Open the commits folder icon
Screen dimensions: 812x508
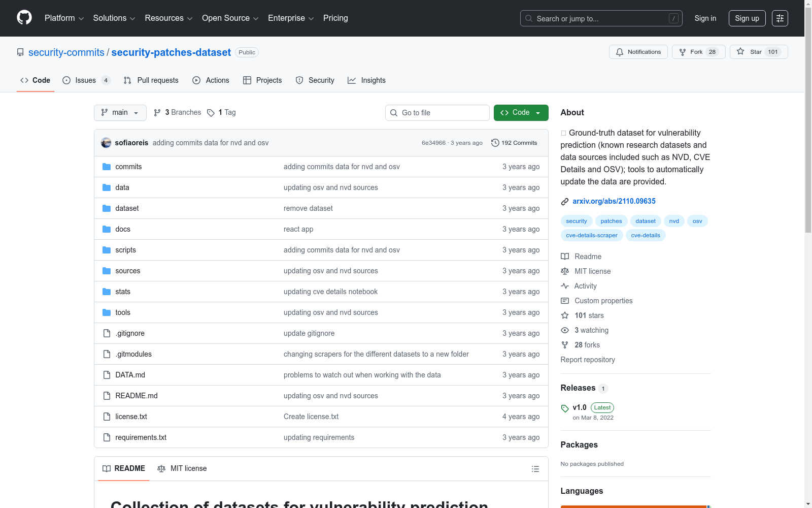tap(107, 167)
